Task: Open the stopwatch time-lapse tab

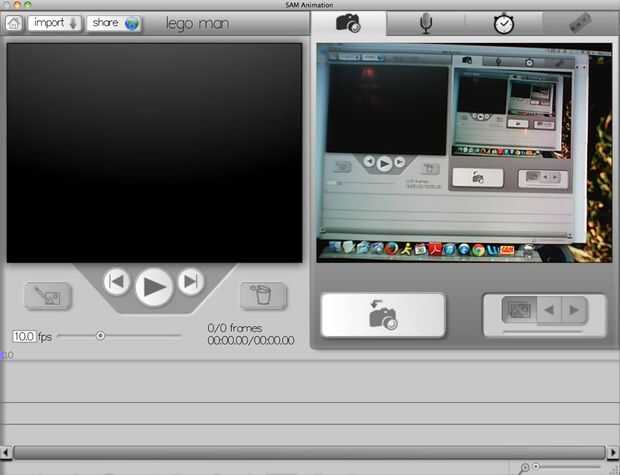Action: tap(503, 24)
